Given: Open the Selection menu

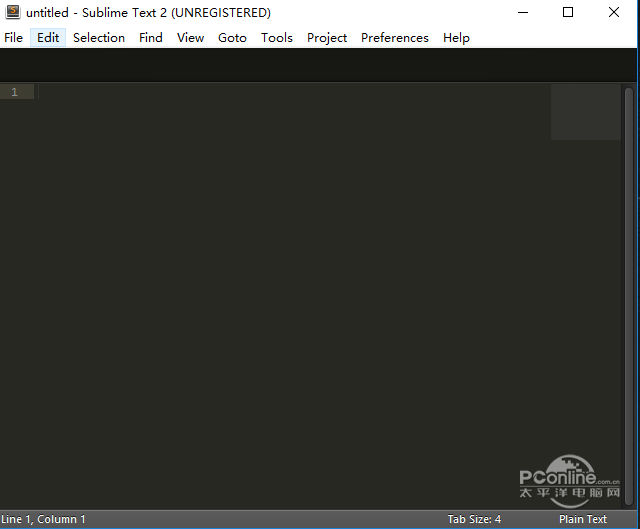Looking at the screenshot, I should 99,38.
